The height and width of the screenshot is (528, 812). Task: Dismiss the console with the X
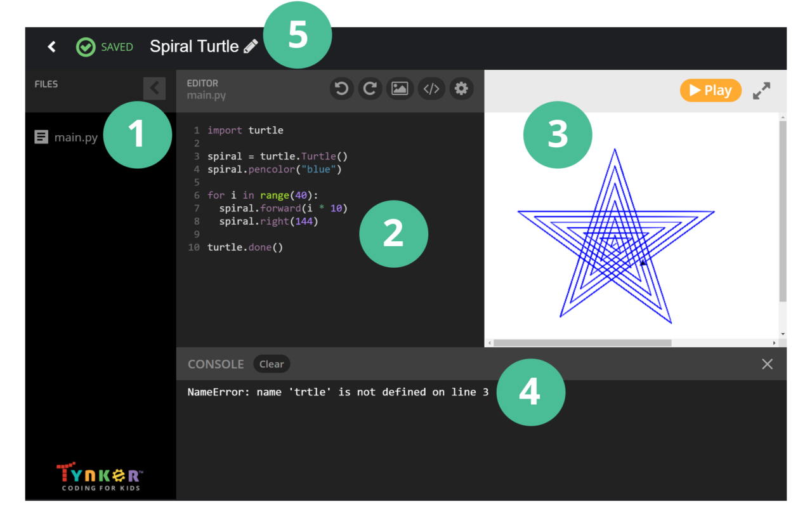point(767,364)
